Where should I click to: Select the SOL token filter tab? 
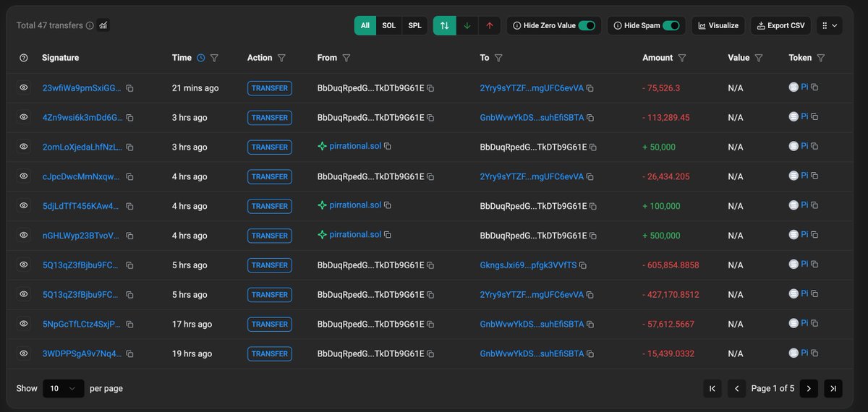pos(388,25)
